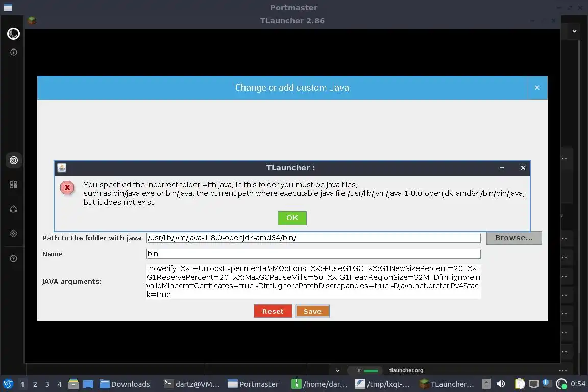
Task: Open the info icon in Portmaster sidebar
Action: (13, 52)
